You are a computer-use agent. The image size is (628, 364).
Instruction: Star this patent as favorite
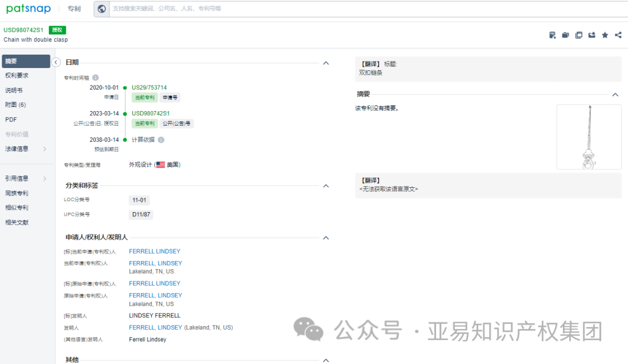(605, 35)
